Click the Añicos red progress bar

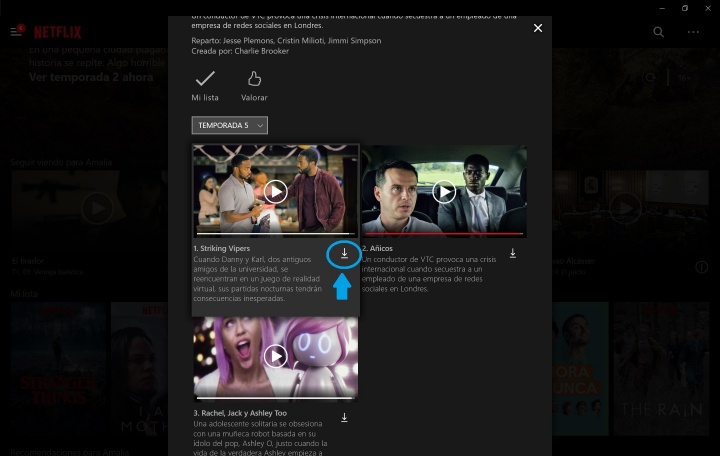pos(444,234)
